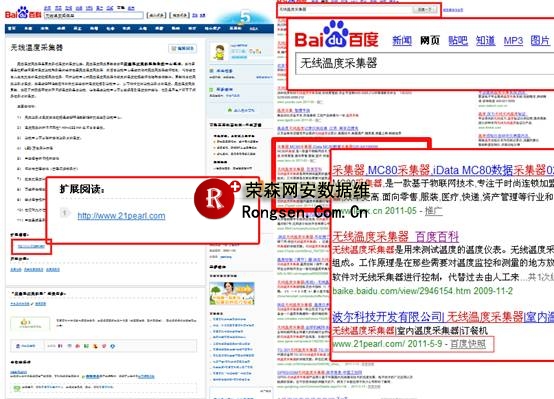
Task: Click the 百度快照 cached page link
Action: [x=468, y=344]
